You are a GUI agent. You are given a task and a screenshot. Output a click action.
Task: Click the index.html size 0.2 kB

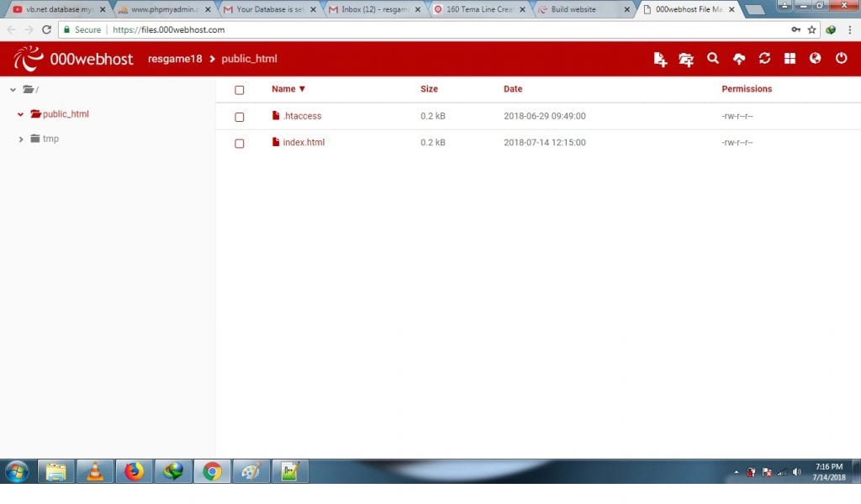[x=433, y=142]
